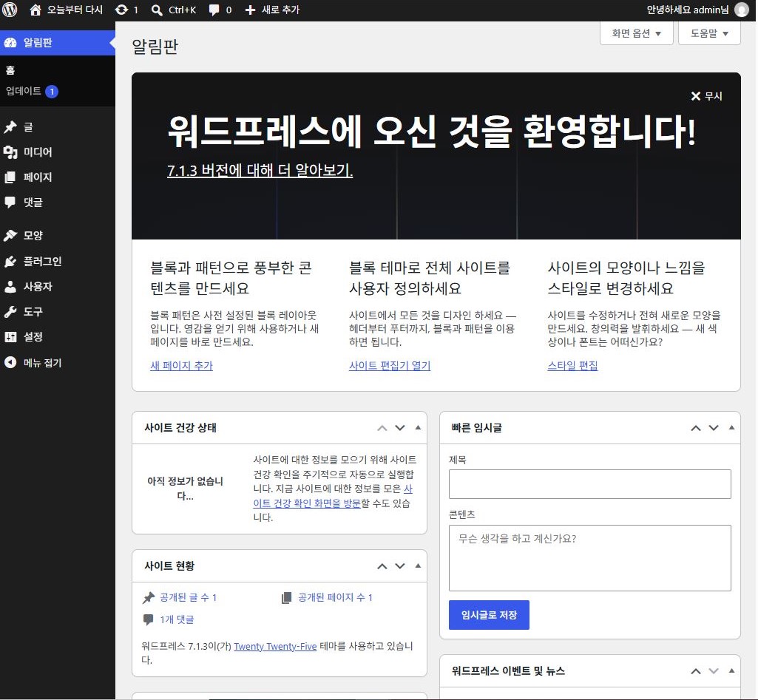Move 사이트 건강 상태 widget down
The image size is (758, 700).
click(400, 427)
